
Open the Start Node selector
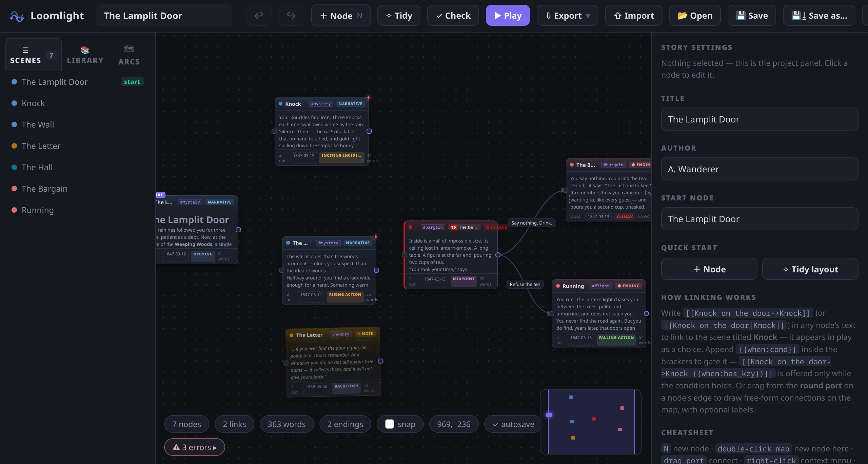coord(759,219)
